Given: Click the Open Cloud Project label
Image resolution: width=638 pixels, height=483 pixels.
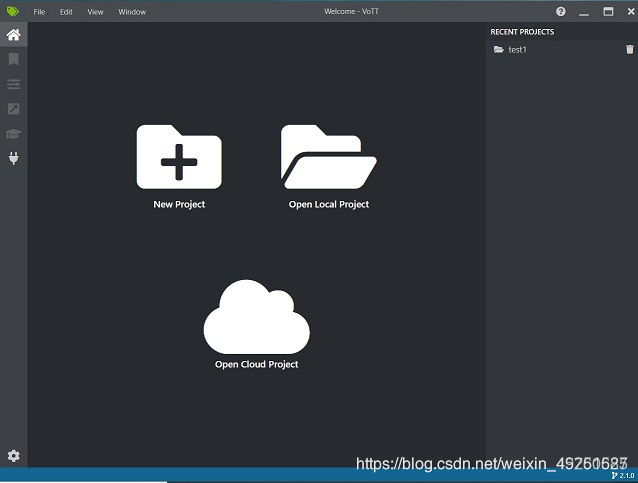Looking at the screenshot, I should (x=257, y=364).
